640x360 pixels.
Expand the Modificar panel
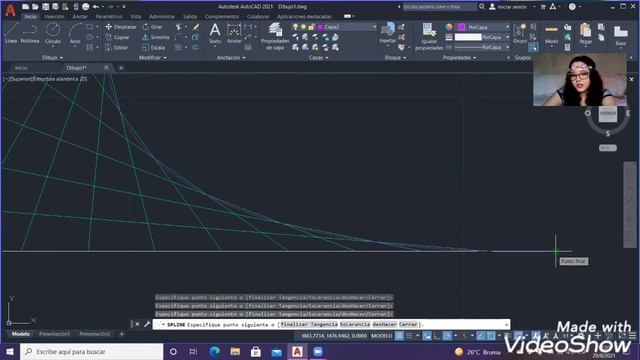coord(153,58)
